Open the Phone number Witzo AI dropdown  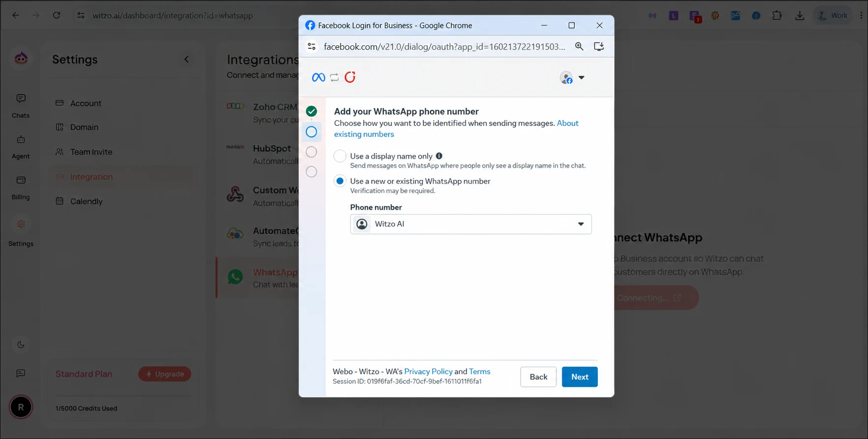click(471, 224)
